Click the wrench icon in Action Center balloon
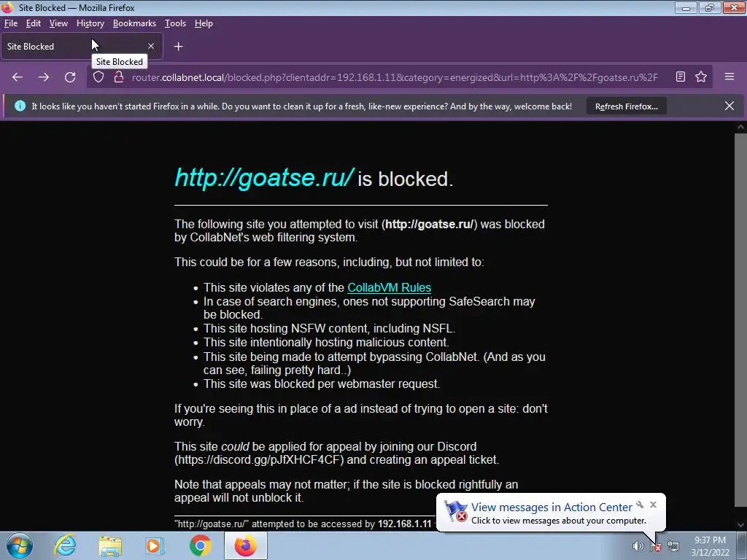The width and height of the screenshot is (747, 560). click(640, 505)
